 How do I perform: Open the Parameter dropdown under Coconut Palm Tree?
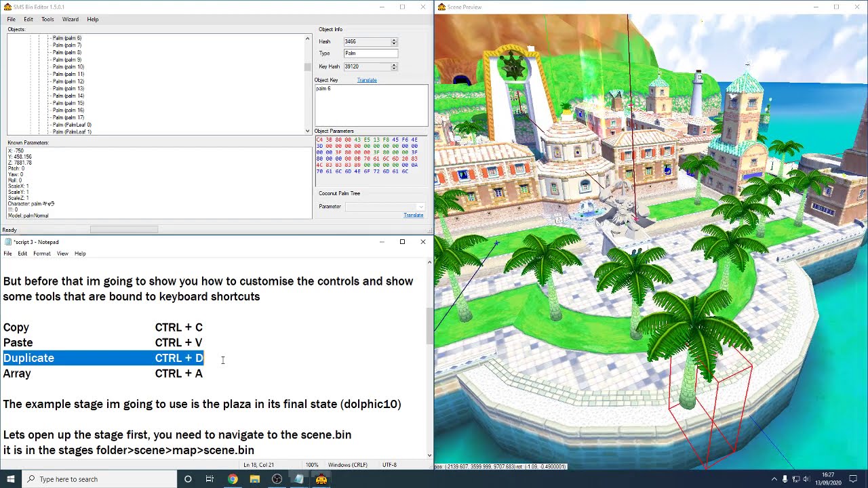[x=385, y=207]
